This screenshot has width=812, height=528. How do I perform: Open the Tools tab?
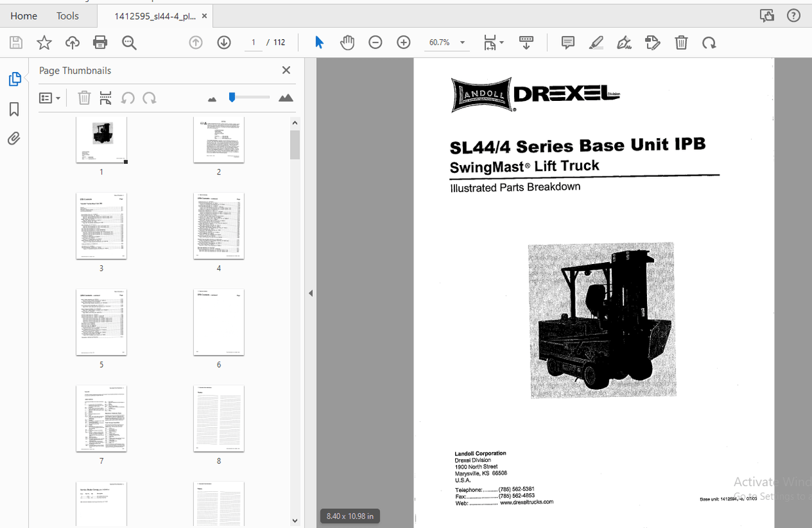click(67, 15)
